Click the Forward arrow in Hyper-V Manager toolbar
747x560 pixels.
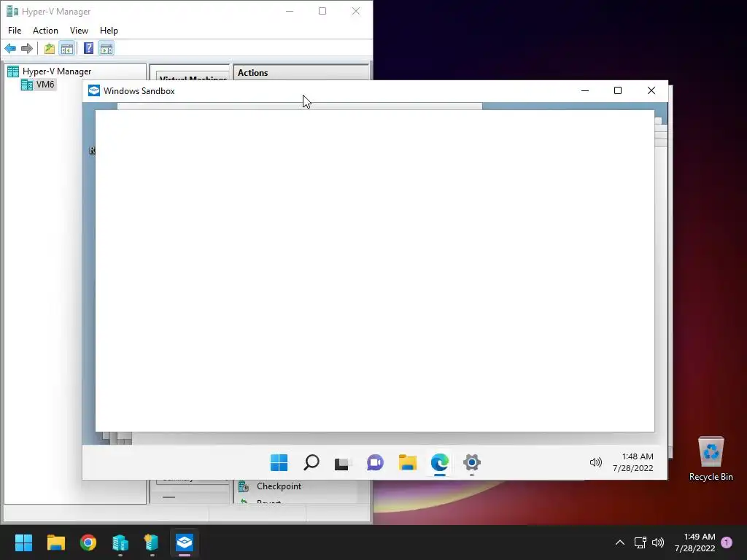pyautogui.click(x=27, y=48)
